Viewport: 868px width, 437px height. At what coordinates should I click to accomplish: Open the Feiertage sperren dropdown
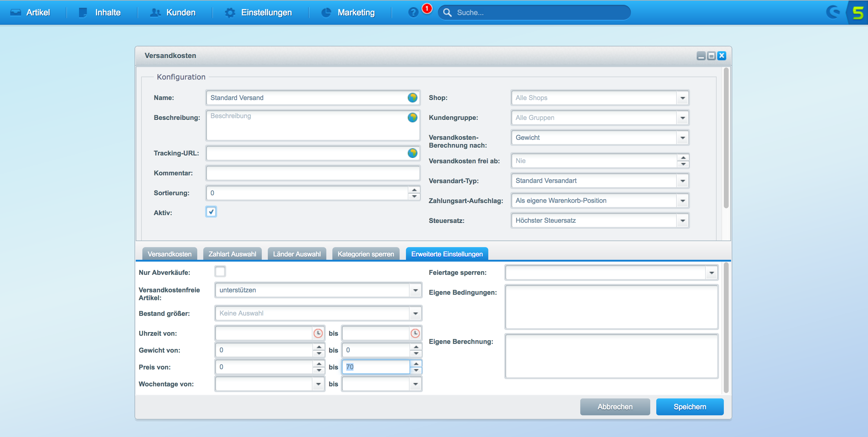coord(712,273)
